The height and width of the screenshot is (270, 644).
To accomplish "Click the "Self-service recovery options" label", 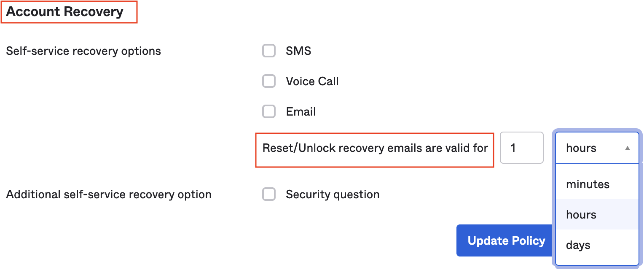I will click(83, 51).
